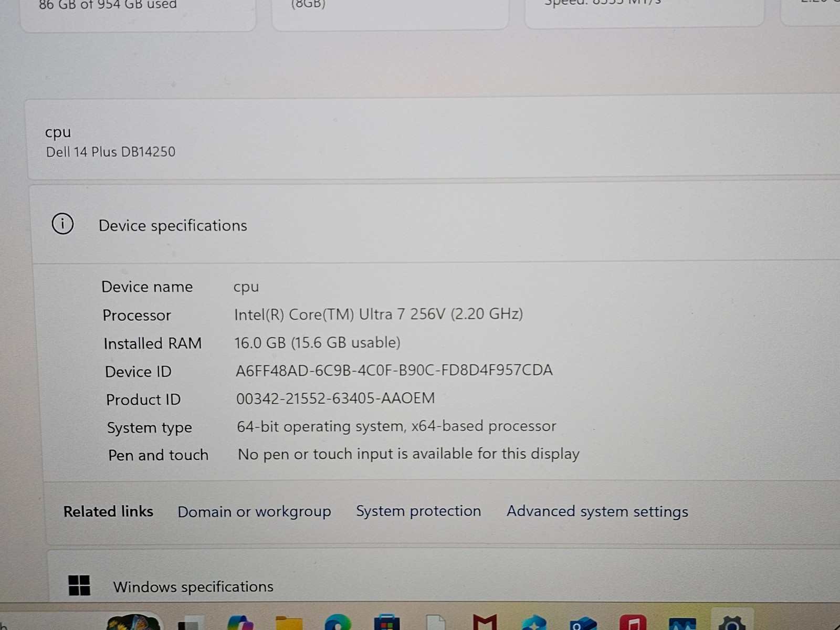This screenshot has width=840, height=630.
Task: Open Microsoft Edge from the taskbar
Action: coord(338,622)
